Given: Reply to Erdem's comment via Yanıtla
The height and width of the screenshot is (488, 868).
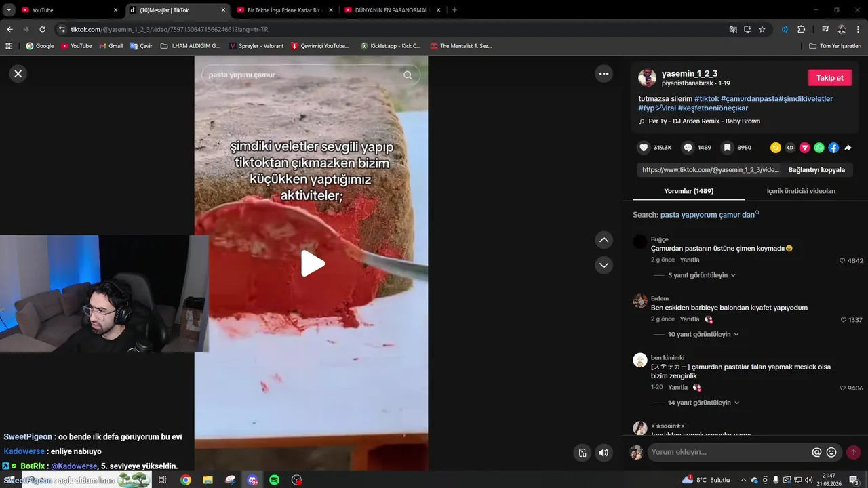Looking at the screenshot, I should 690,319.
